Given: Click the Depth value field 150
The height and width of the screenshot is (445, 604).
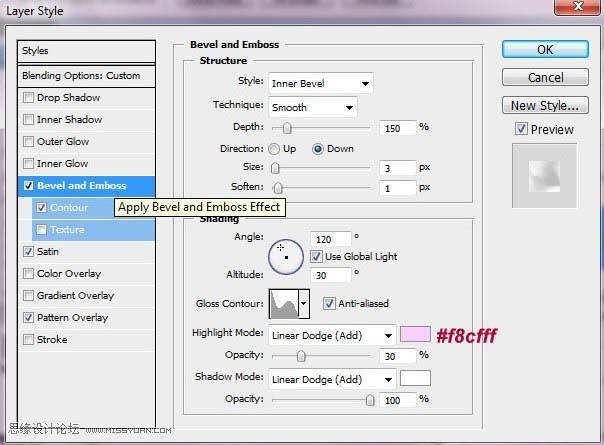Looking at the screenshot, I should pos(398,128).
